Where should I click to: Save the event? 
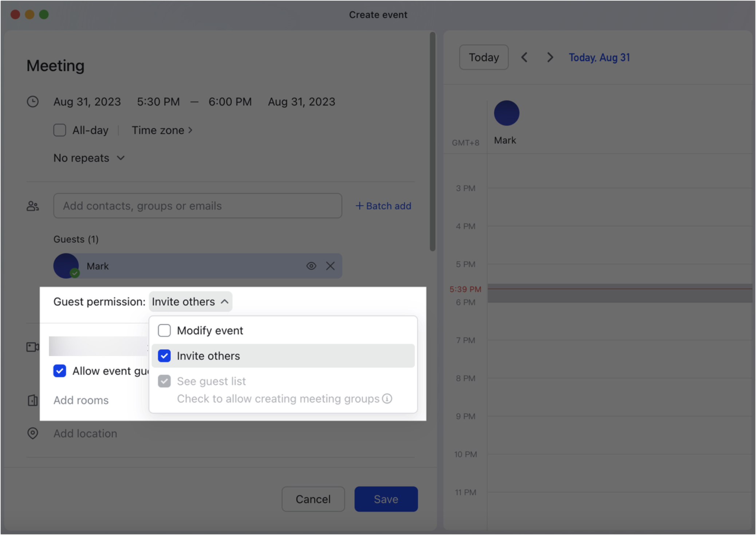coord(386,499)
